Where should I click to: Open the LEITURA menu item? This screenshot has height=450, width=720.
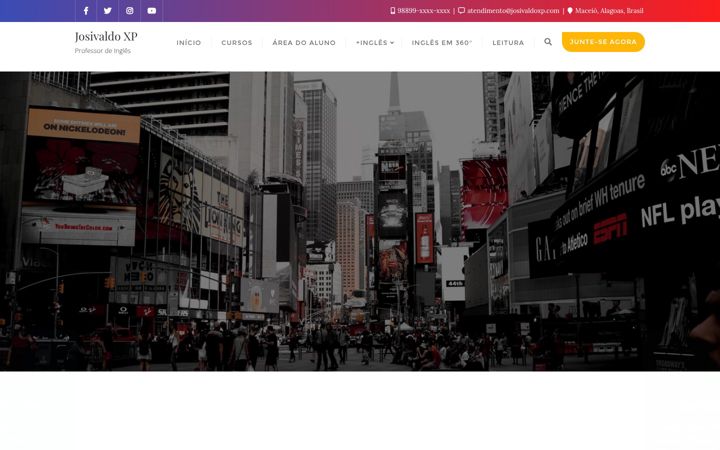coord(508,43)
